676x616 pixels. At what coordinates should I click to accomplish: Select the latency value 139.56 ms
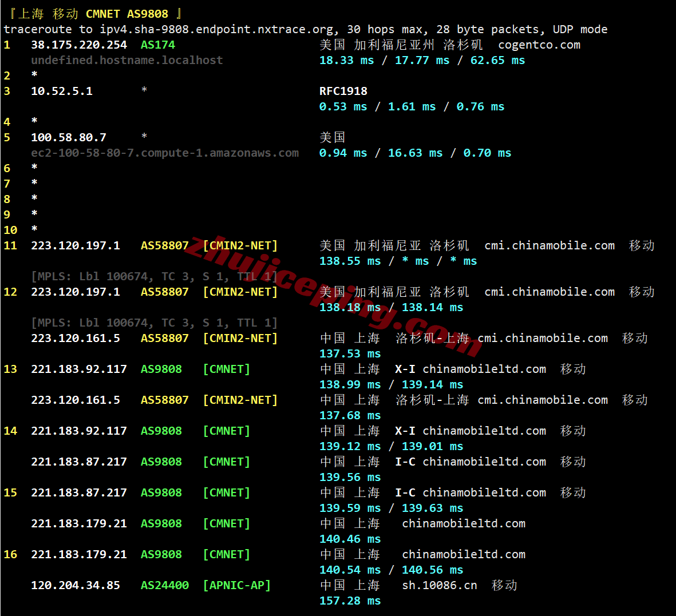[x=350, y=477]
